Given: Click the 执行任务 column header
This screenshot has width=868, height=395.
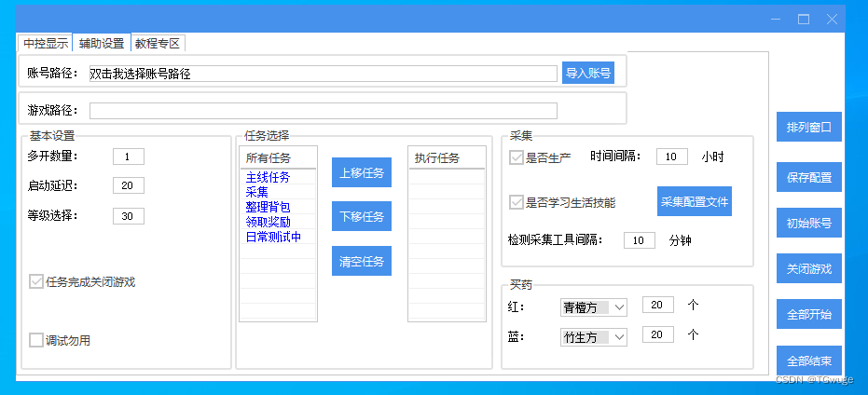Looking at the screenshot, I should pos(447,158).
